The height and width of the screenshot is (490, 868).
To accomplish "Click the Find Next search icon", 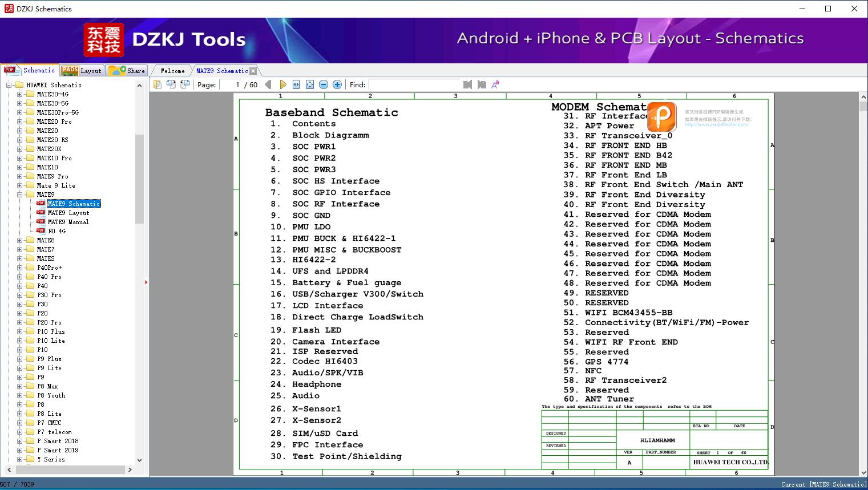I will [481, 84].
